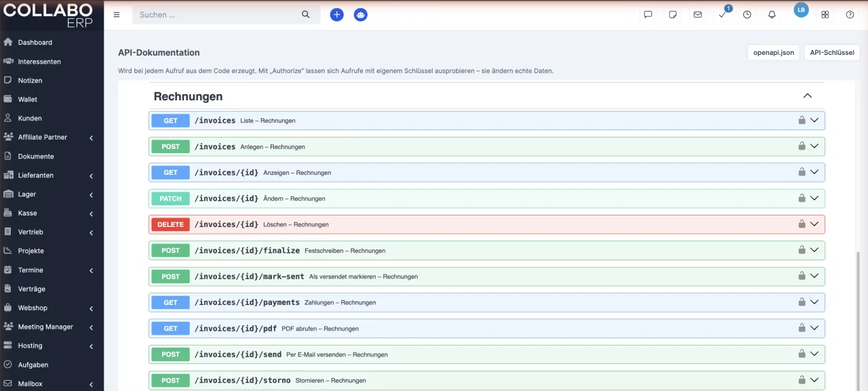This screenshot has width=868, height=391.
Task: Expand Lager sidebar submenu arrow
Action: pyautogui.click(x=91, y=194)
